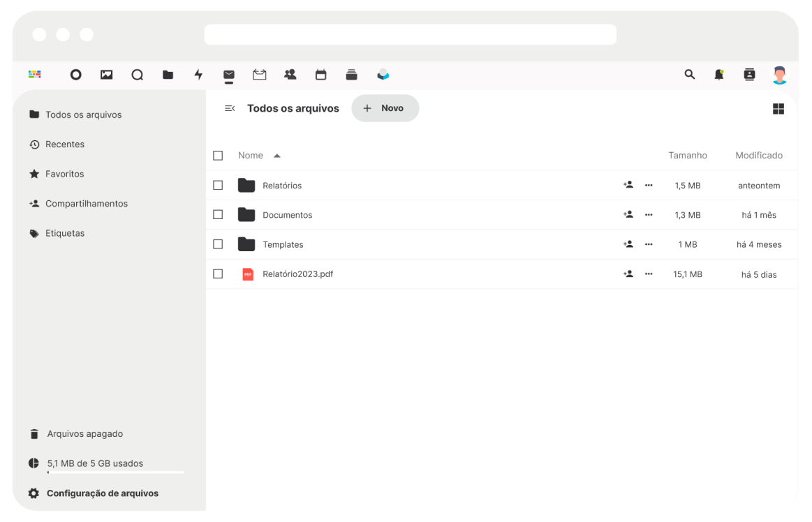
Task: Open the Mail app icon
Action: click(229, 75)
